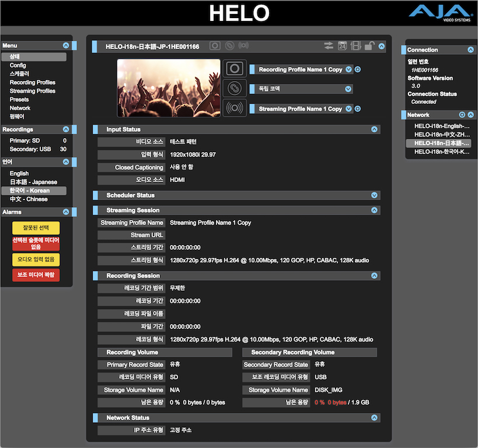478x448 pixels.
Task: Open Recording Profiles menu item
Action: tap(32, 82)
